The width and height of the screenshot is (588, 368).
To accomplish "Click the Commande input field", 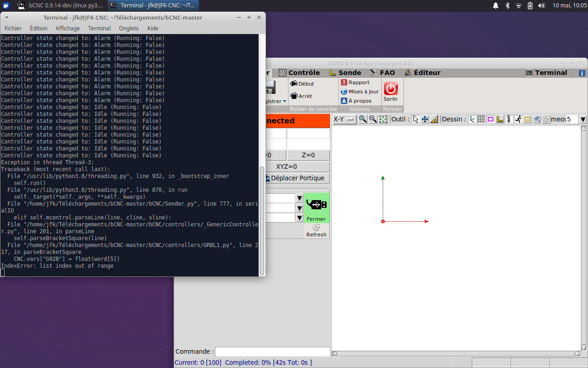I will pos(272,351).
